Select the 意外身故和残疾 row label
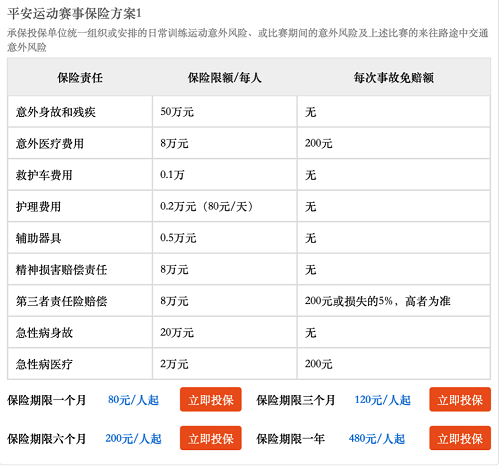 56,112
